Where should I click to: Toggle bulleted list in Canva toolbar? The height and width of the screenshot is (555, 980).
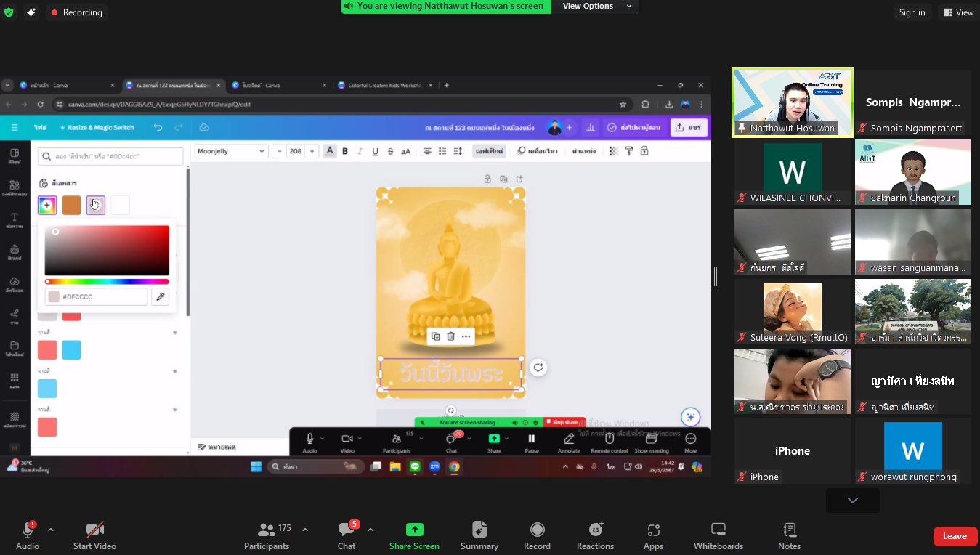click(442, 151)
